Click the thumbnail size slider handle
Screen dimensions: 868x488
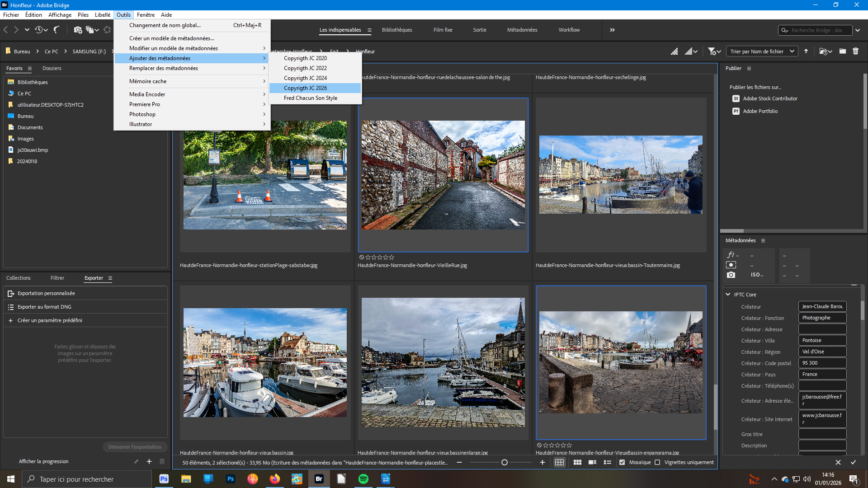505,462
